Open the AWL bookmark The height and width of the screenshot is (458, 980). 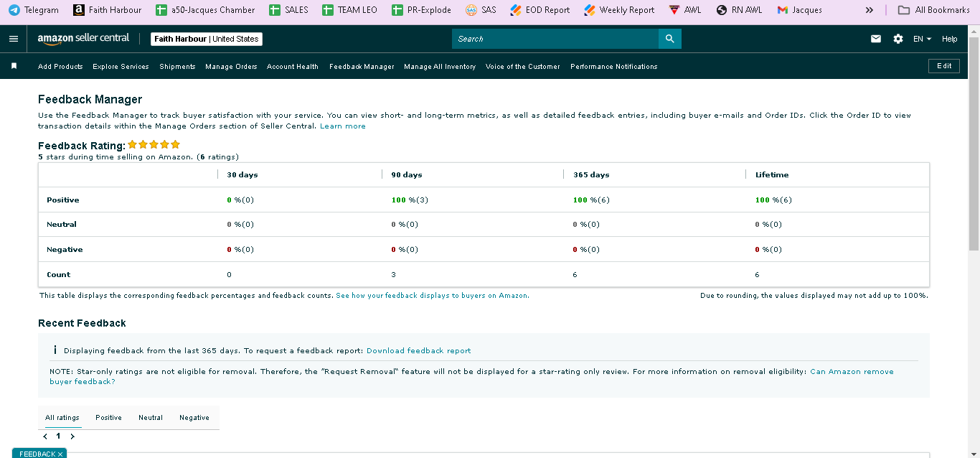coord(685,10)
